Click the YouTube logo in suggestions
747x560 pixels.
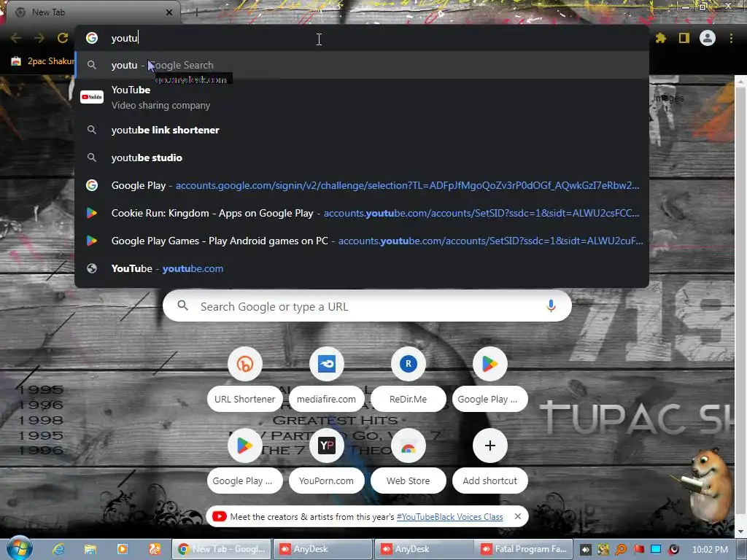[x=92, y=97]
